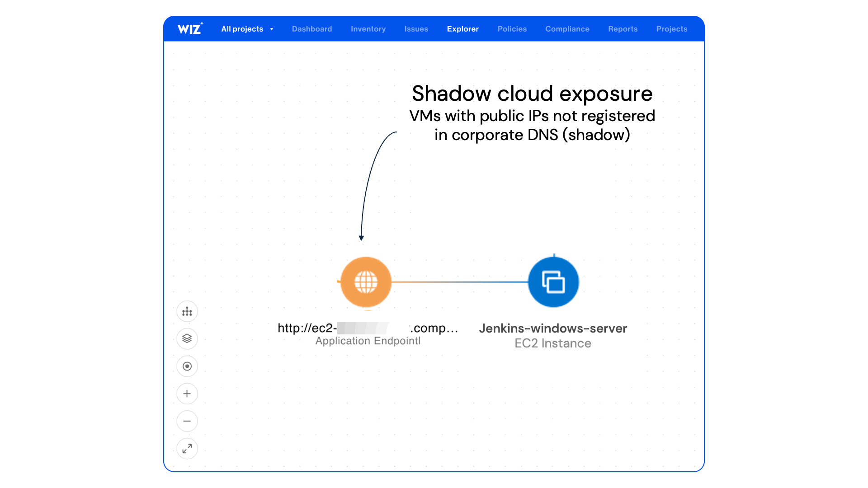
Task: Go to the Dashboard tab
Action: 312,29
